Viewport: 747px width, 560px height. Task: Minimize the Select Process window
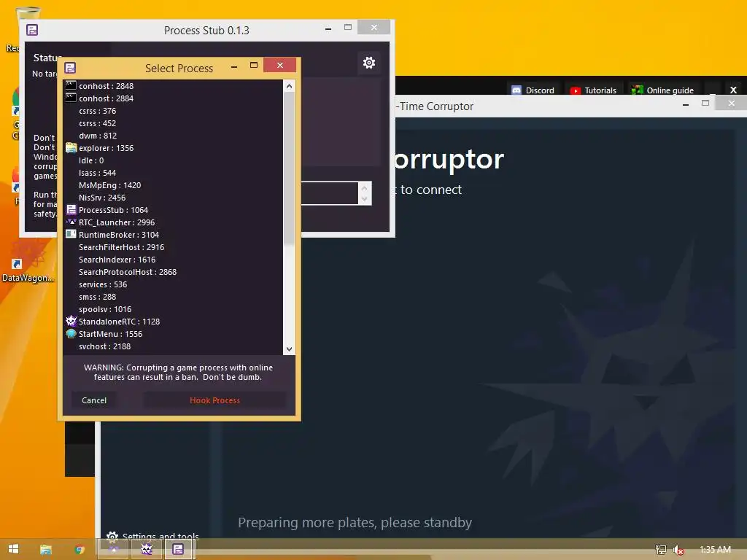point(234,66)
